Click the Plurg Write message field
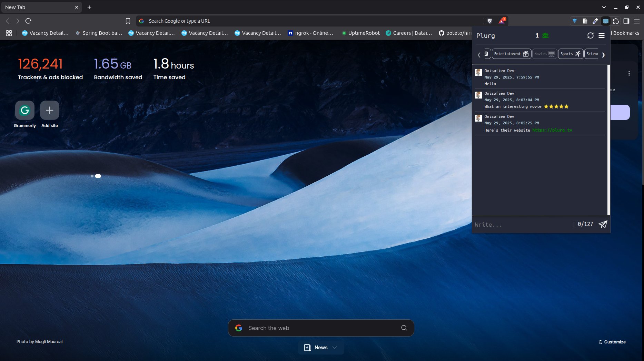 (523, 225)
